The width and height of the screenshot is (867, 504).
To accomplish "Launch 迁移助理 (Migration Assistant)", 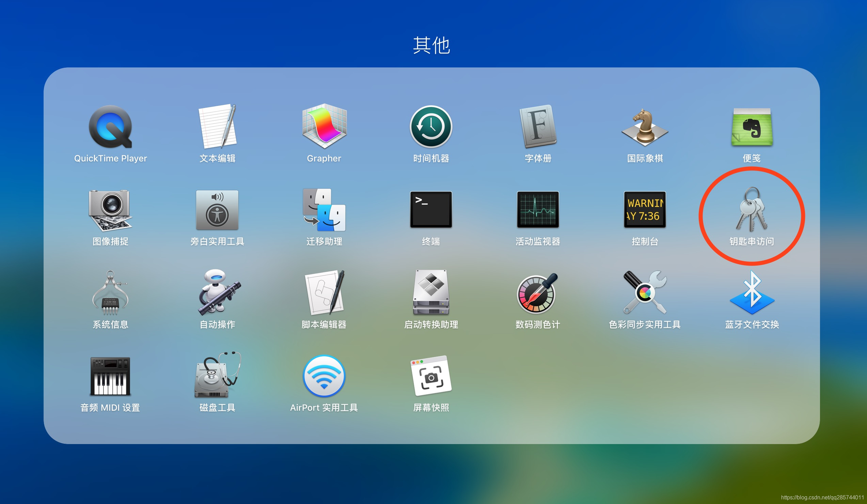I will (324, 210).
